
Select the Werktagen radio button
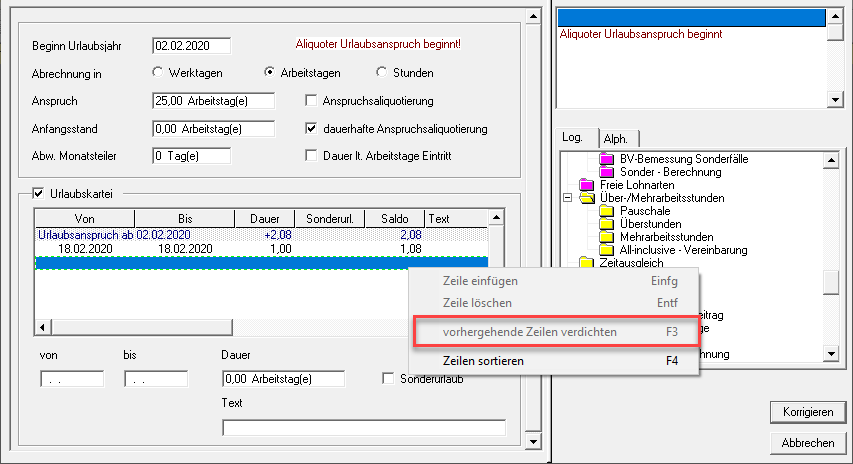tap(157, 73)
